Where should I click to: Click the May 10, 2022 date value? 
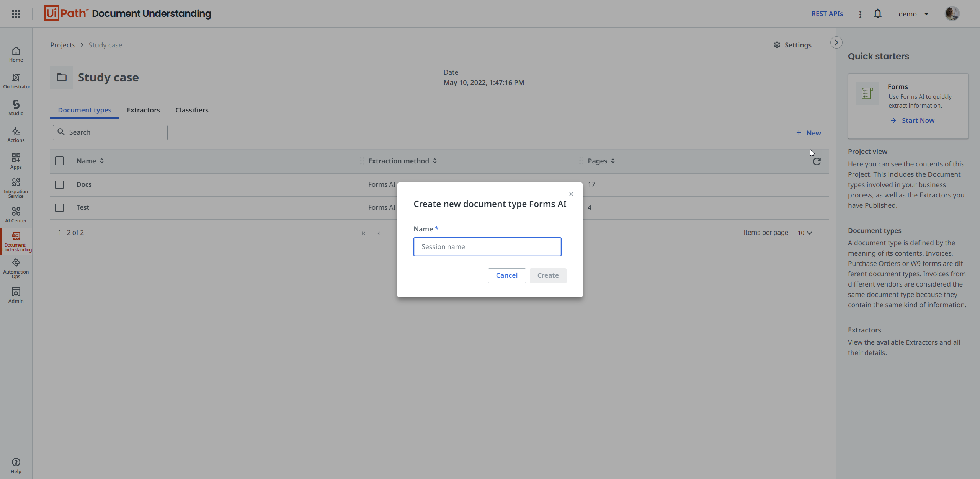click(x=484, y=83)
